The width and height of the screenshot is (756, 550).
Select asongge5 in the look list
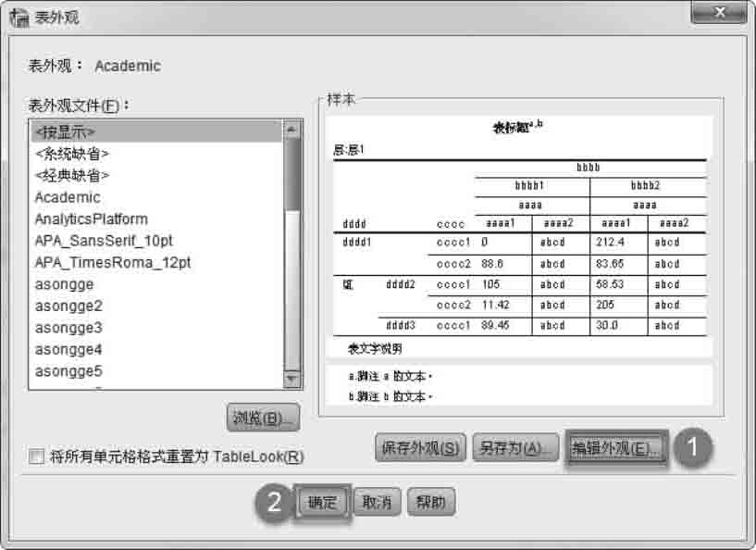(156, 371)
